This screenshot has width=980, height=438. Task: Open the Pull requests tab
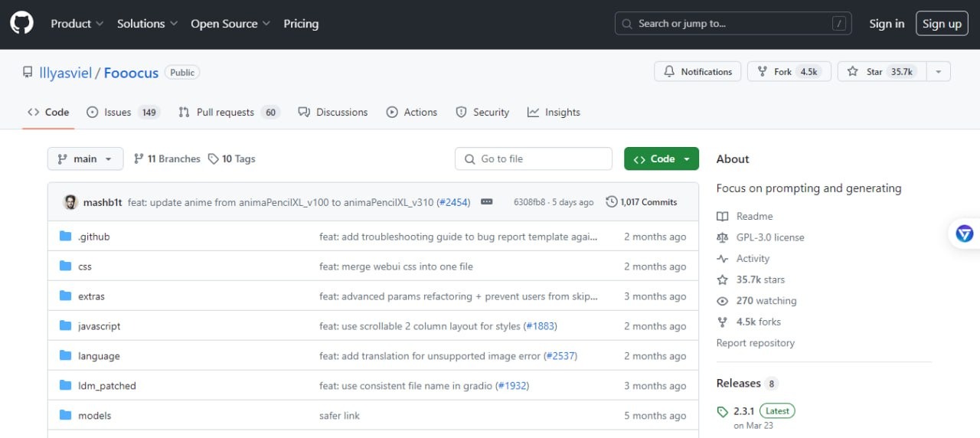[x=228, y=112]
